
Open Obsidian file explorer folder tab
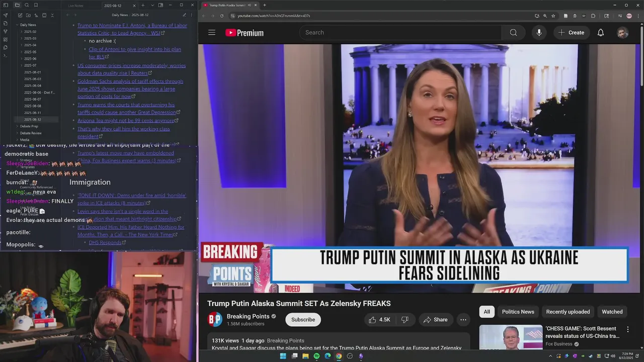(x=17, y=5)
